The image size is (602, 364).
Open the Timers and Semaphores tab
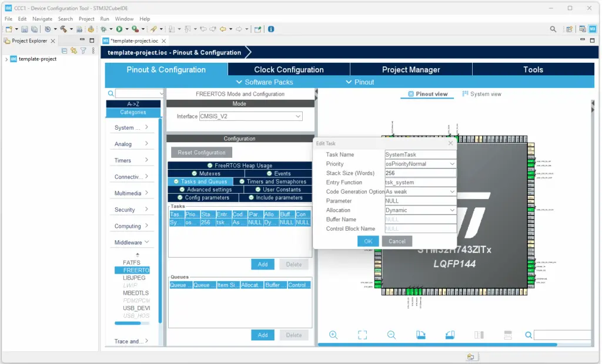[x=276, y=181]
